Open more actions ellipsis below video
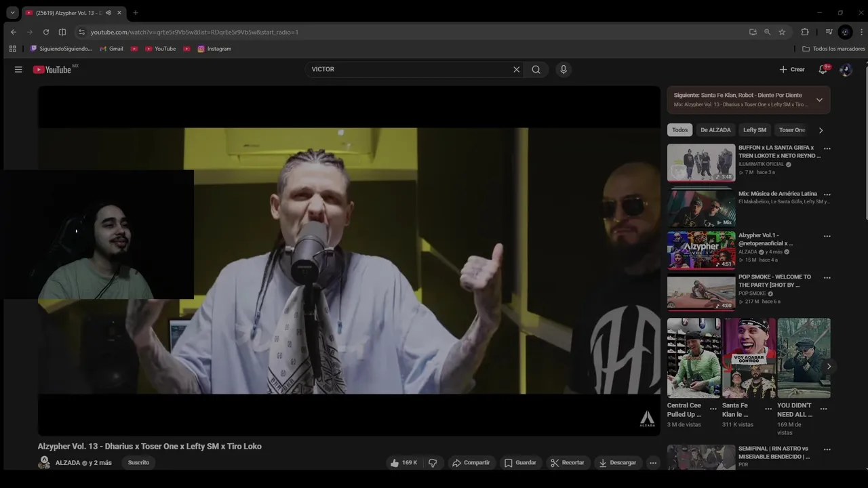The height and width of the screenshot is (488, 868). coord(653,463)
